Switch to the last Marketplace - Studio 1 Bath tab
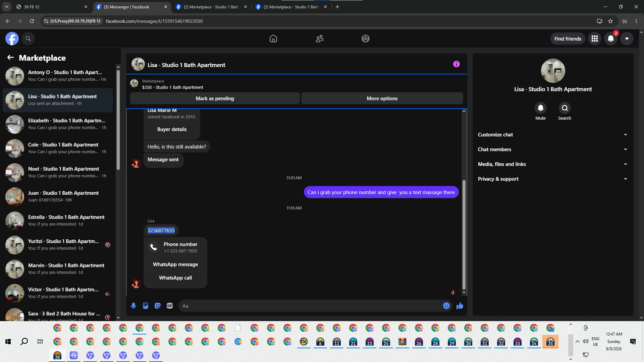Viewport: 644px width, 362px height. click(x=291, y=7)
